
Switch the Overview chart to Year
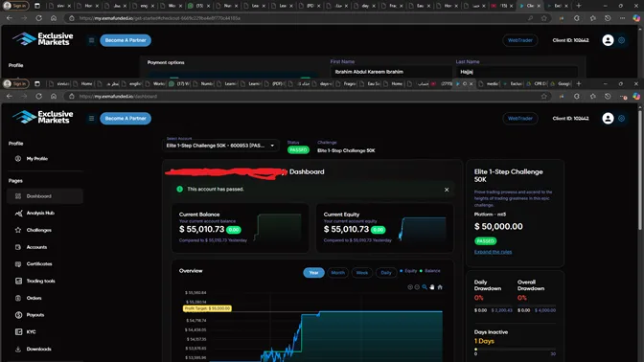[x=313, y=273]
